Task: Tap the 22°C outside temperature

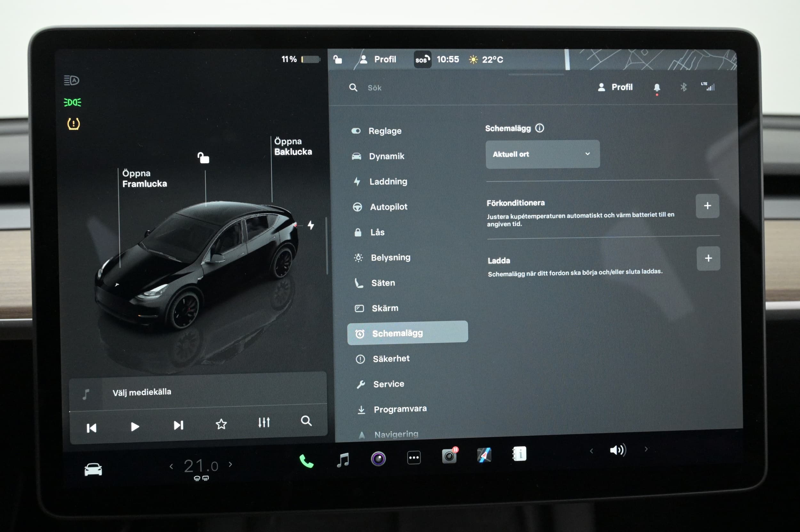Action: tap(486, 60)
